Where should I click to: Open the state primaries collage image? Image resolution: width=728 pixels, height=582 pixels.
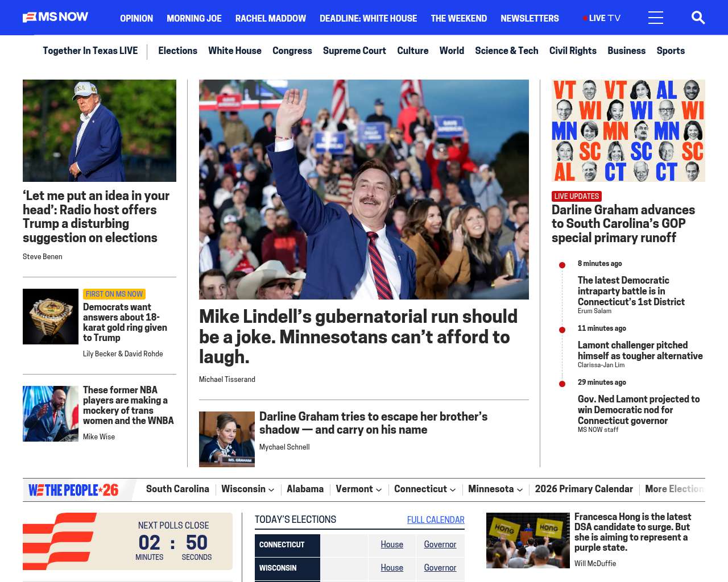(x=628, y=131)
